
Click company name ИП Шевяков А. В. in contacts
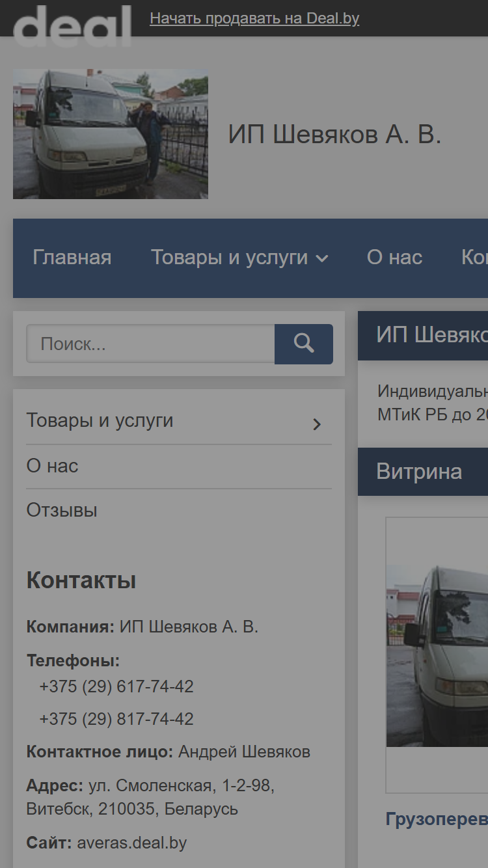189,627
